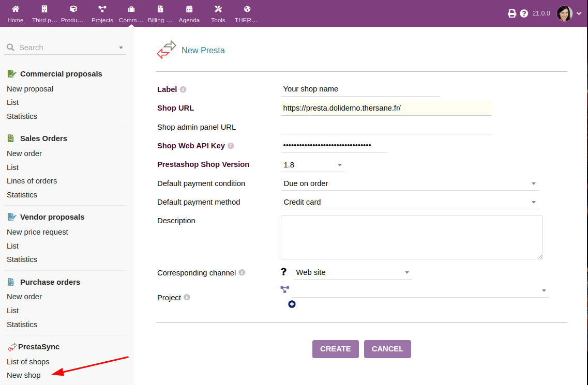Expand Prestashop Shop Version dropdown
The width and height of the screenshot is (588, 385).
point(313,165)
